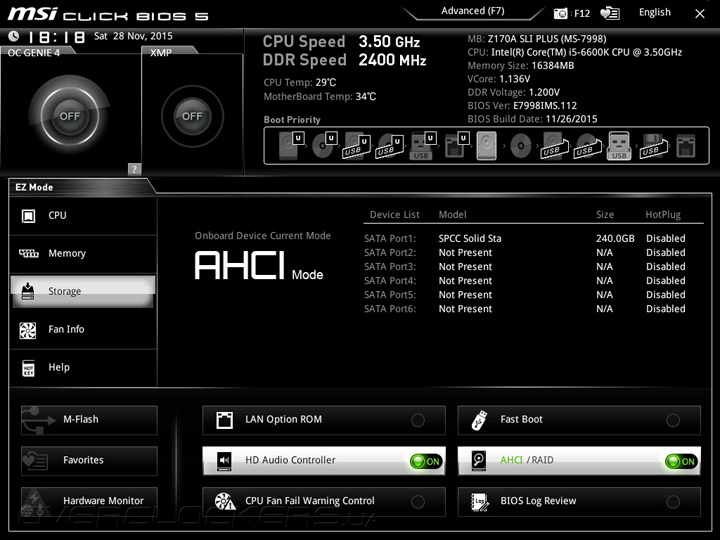This screenshot has width=720, height=540.
Task: Open the CPU section in EZ Mode
Action: pyautogui.click(x=83, y=216)
